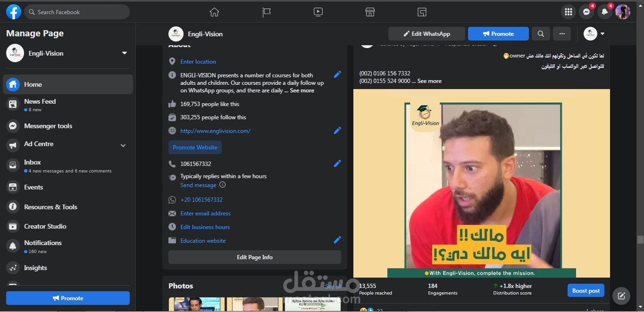
Task: Open the compose new message floating icon
Action: 621,296
